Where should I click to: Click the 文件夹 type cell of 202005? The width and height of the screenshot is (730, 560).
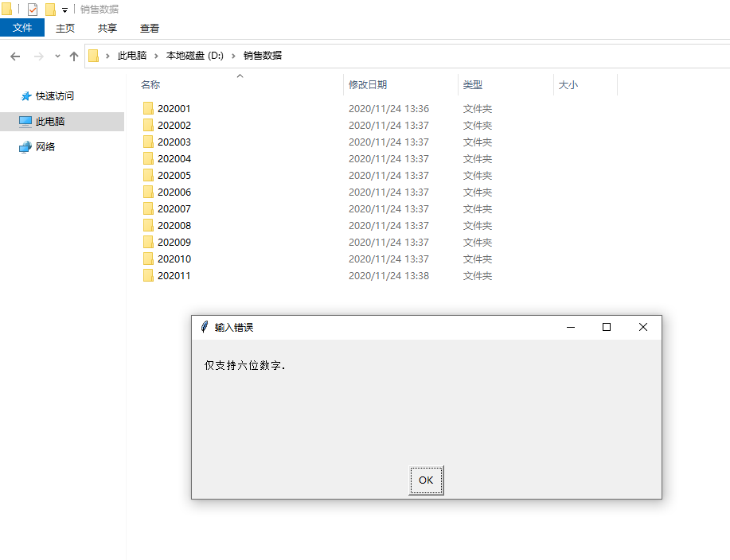pos(477,175)
